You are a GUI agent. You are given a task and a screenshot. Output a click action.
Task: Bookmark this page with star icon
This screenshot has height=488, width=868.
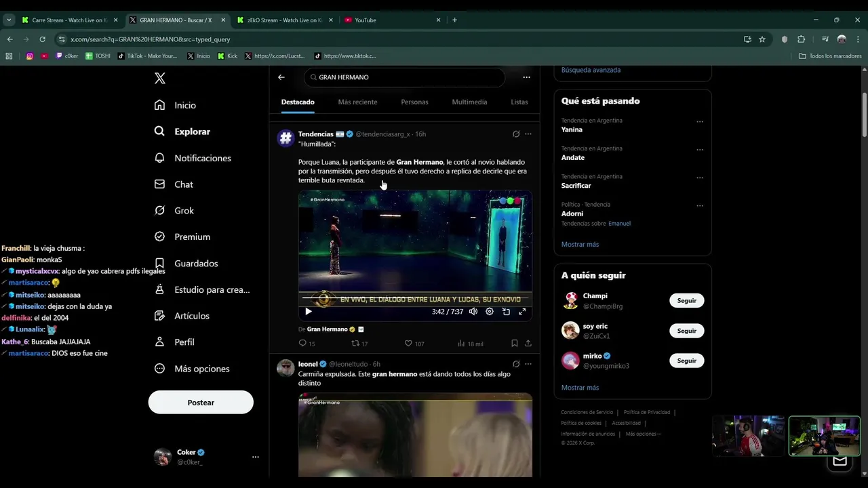pyautogui.click(x=762, y=39)
